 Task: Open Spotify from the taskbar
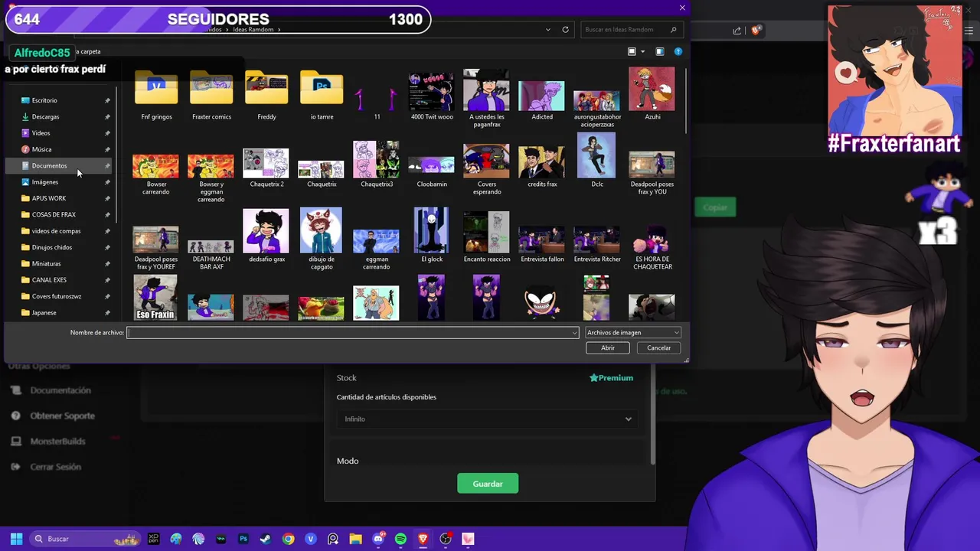pyautogui.click(x=400, y=539)
